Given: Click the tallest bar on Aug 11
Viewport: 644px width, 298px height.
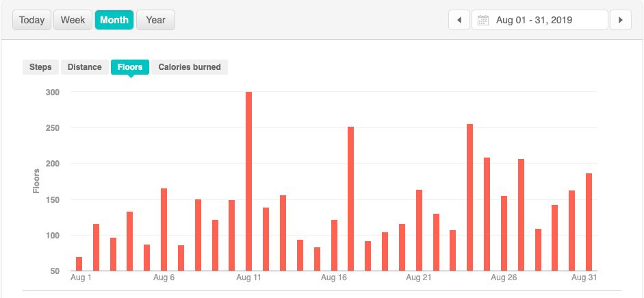Looking at the screenshot, I should pos(249,181).
